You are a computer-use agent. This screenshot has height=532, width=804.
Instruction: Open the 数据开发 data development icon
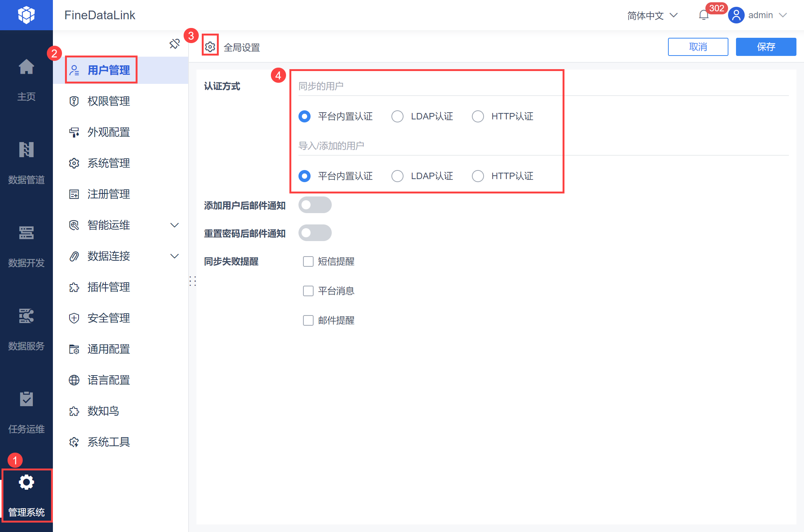click(x=26, y=233)
